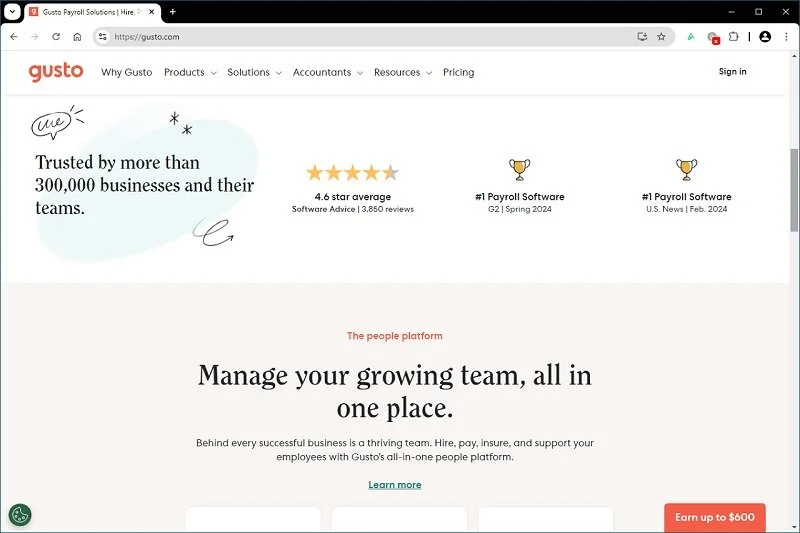The image size is (800, 533).
Task: Click the install app icon in address bar
Action: coord(642,37)
